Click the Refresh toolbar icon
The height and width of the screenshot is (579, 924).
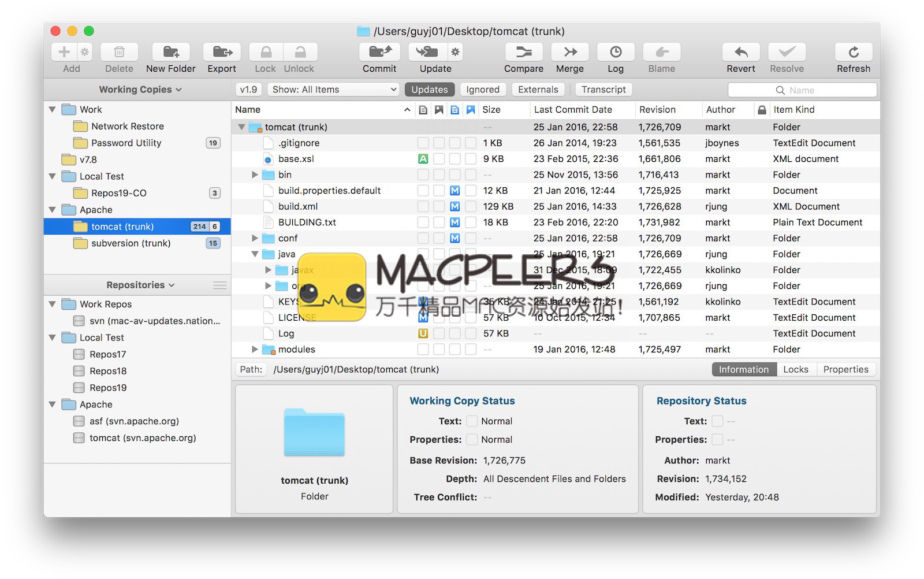click(x=853, y=53)
